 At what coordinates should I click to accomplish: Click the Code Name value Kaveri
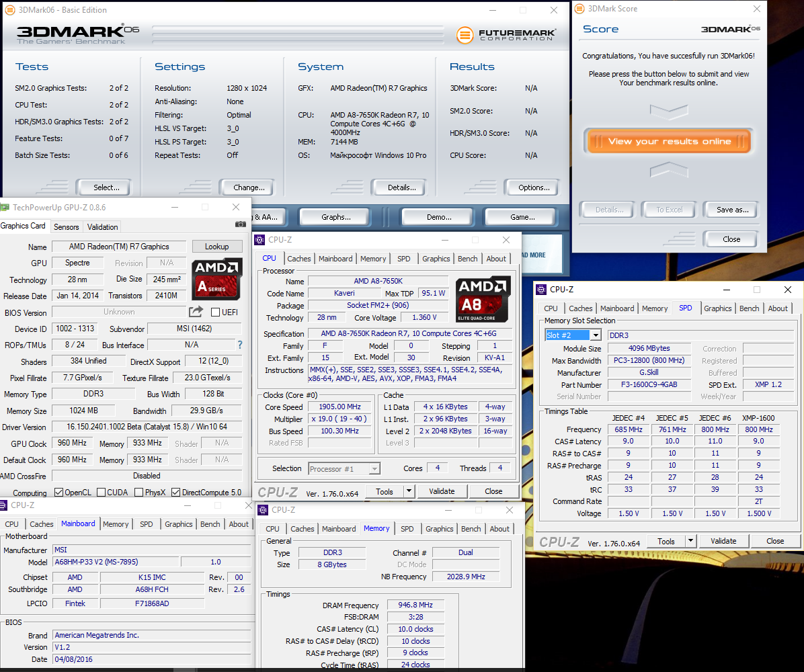coord(344,293)
